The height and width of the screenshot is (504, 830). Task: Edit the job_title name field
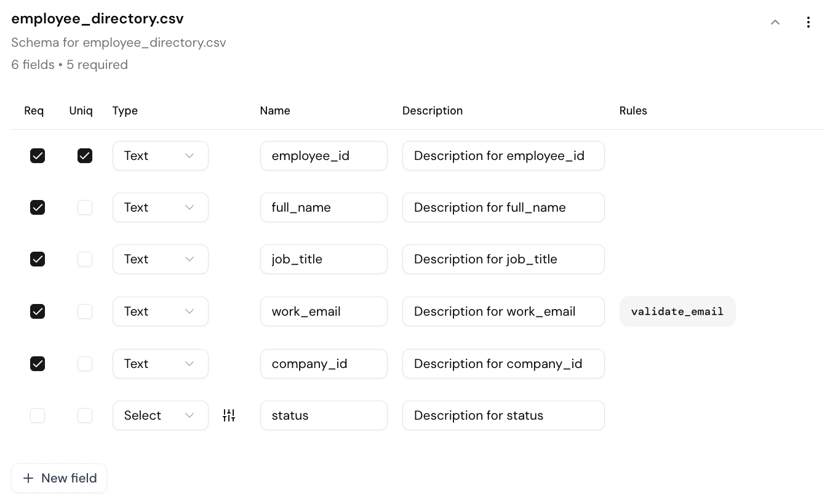point(324,259)
